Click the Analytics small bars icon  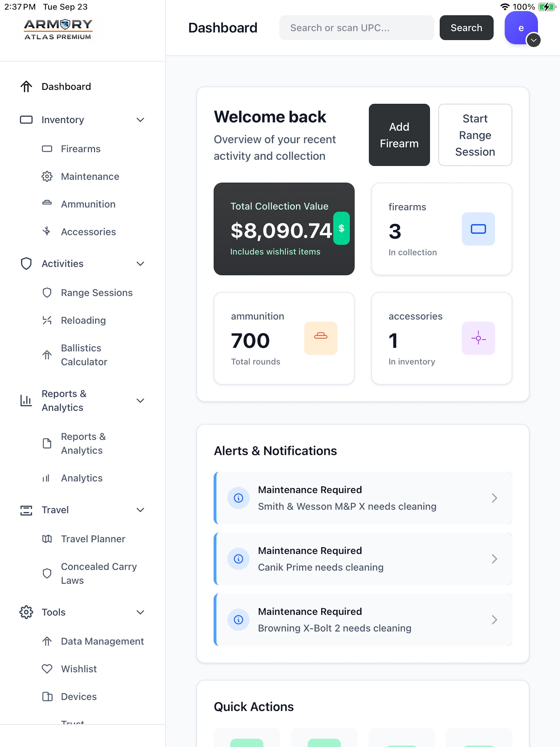pos(46,478)
